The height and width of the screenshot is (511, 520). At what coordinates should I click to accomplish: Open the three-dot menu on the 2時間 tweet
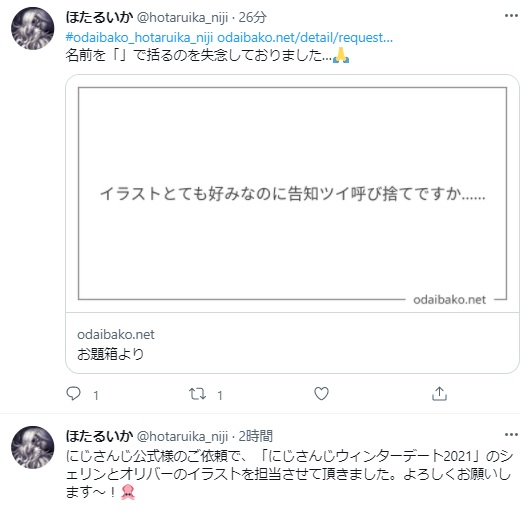tap(511, 434)
